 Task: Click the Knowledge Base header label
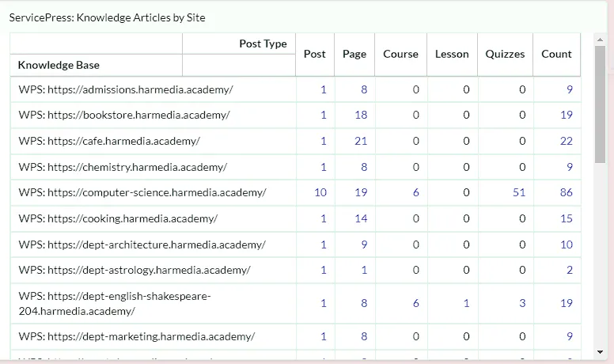pos(59,65)
